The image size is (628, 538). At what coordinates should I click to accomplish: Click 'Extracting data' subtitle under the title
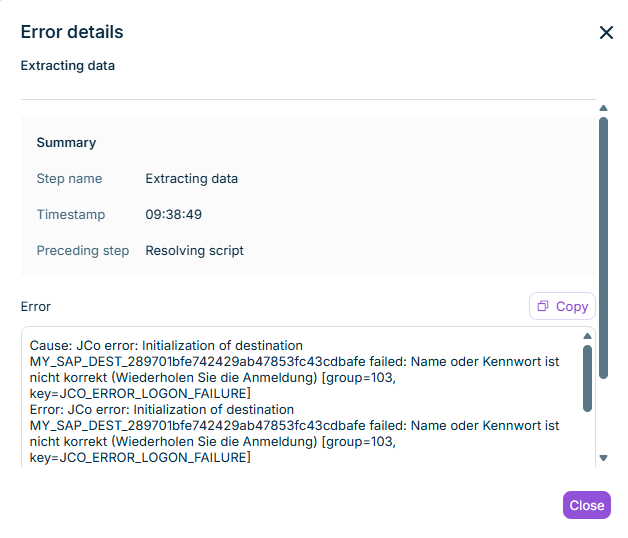click(68, 66)
